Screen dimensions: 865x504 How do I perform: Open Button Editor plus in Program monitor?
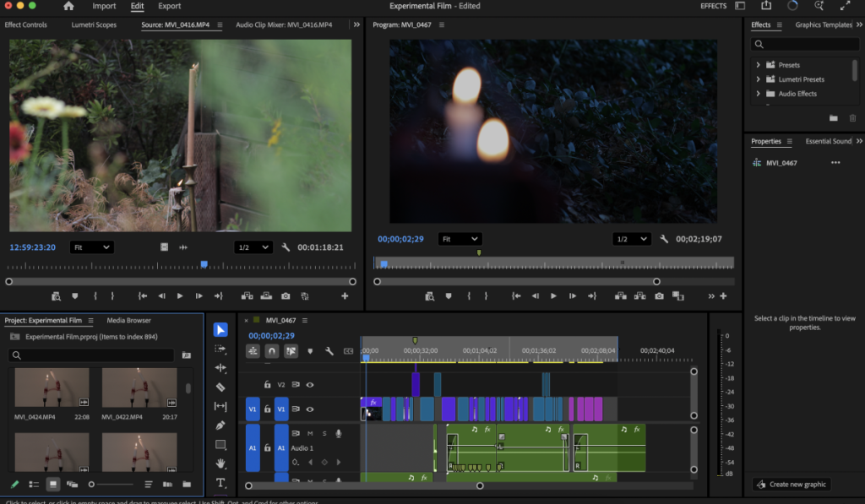tap(723, 296)
